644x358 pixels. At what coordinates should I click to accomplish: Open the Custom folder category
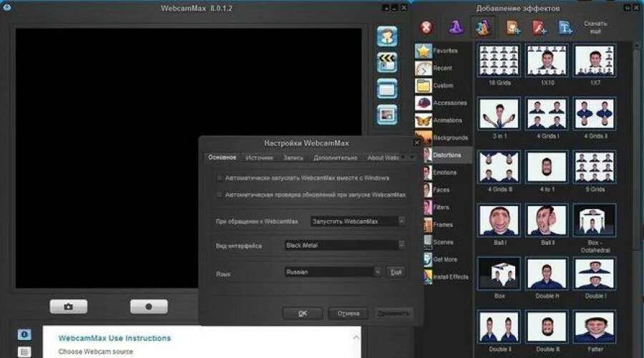pyautogui.click(x=443, y=85)
